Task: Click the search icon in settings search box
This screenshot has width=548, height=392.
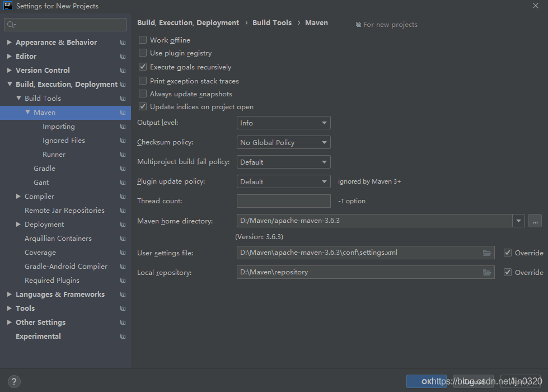Action: 11,25
